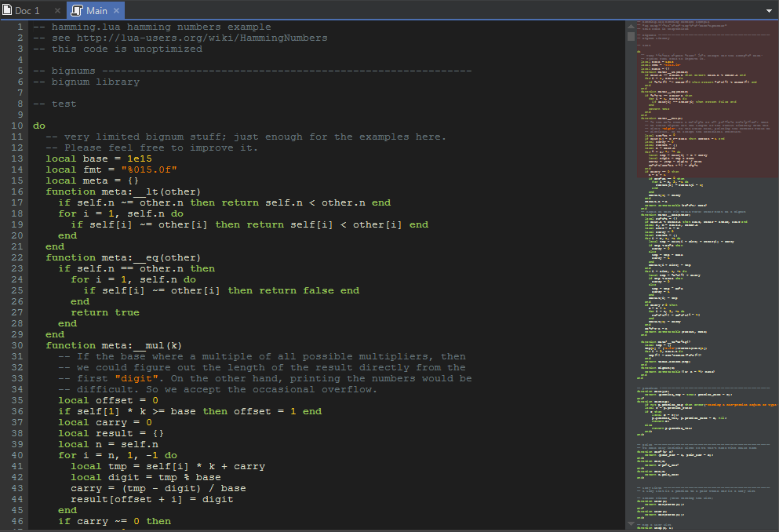Click "function meta:__lt(other)" definition
779x532 pixels.
(x=123, y=191)
